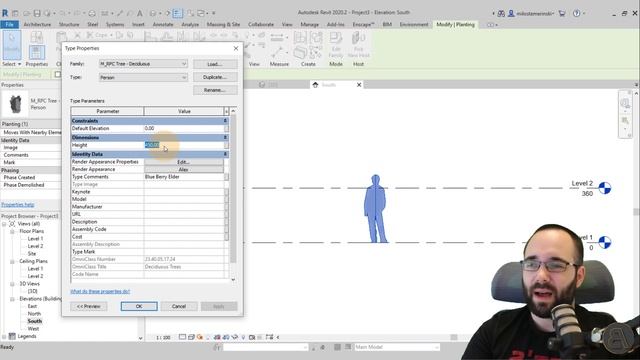The image size is (640, 360).
Task: Click the Properties help link
Action: 18,204
